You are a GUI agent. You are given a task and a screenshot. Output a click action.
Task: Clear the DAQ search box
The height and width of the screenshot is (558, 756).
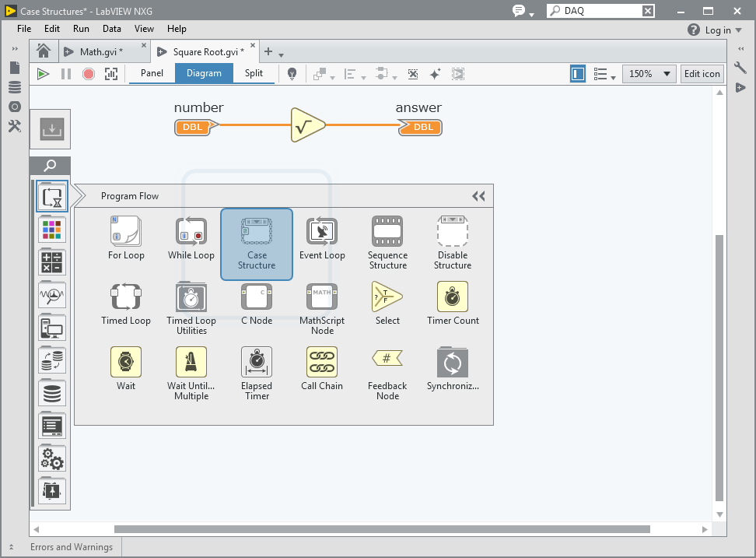pyautogui.click(x=649, y=11)
